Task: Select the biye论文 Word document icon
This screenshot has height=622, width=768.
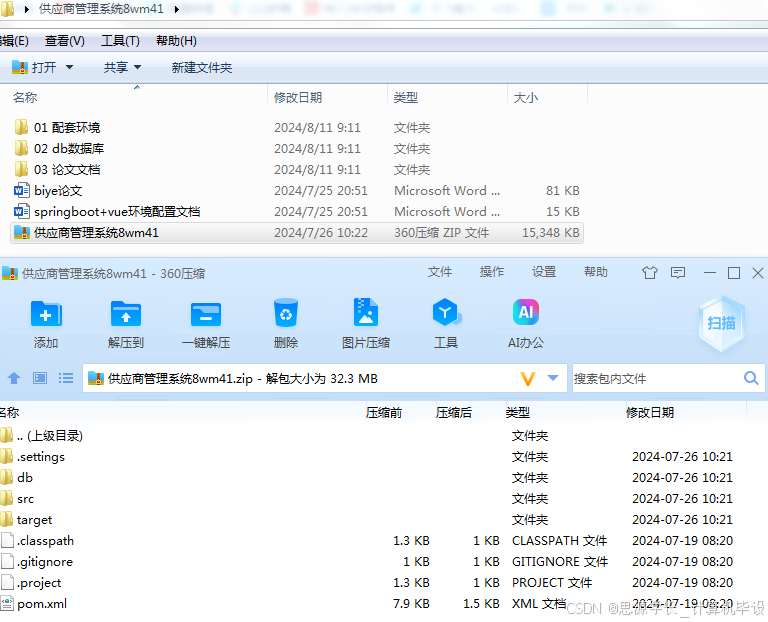Action: tap(22, 190)
